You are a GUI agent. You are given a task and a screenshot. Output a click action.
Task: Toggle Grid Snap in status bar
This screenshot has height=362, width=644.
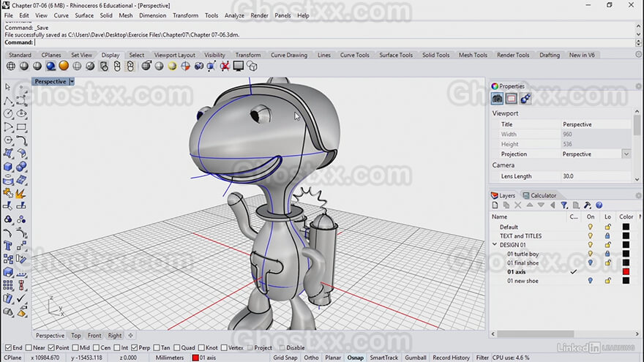(285, 358)
